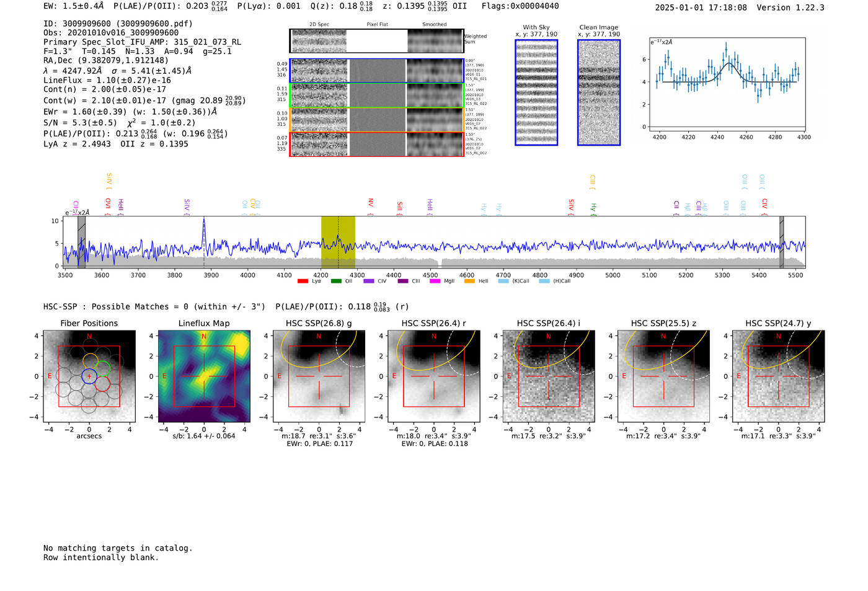868x591 pixels.
Task: Select the green fiber circle
Action: (x=103, y=369)
